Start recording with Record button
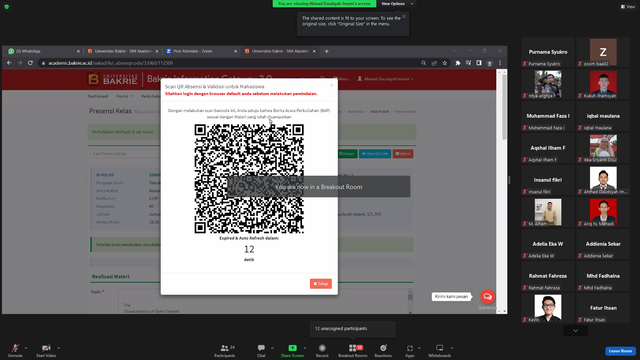The width and height of the screenshot is (640, 360). [x=322, y=350]
